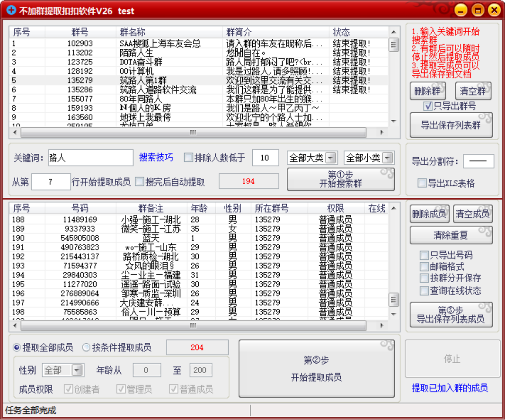The image size is (505, 420).
Task: Click member list horizontal scroll right arrow
Action: (x=382, y=326)
